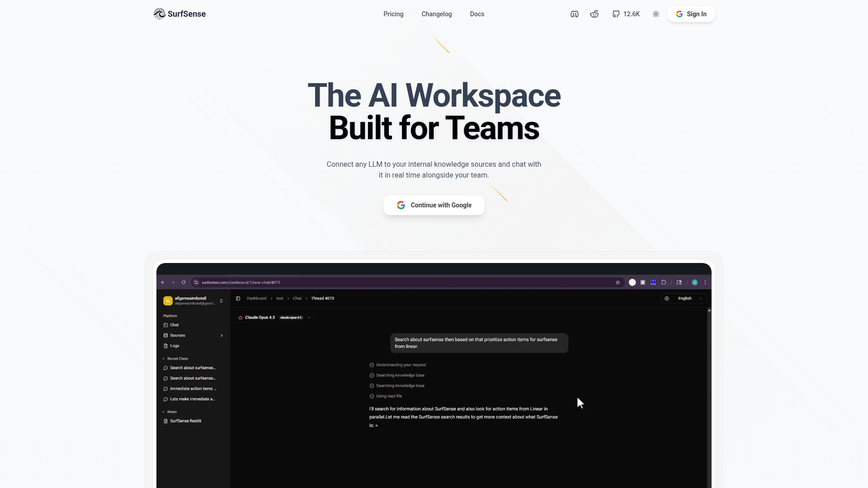This screenshot has width=868, height=488.
Task: Collapse the Notes section
Action: coord(170,412)
